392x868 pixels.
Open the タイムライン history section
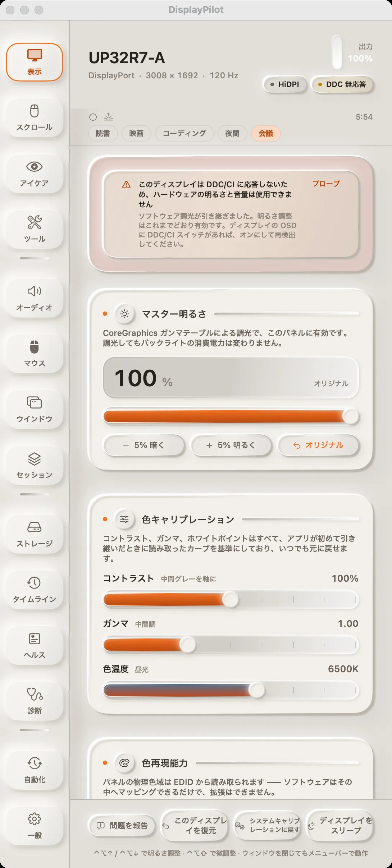[x=35, y=590]
